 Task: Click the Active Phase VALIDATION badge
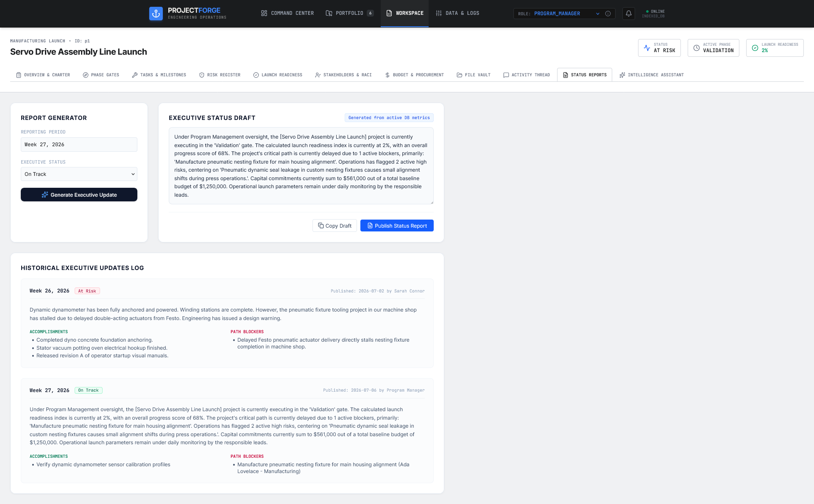[713, 48]
